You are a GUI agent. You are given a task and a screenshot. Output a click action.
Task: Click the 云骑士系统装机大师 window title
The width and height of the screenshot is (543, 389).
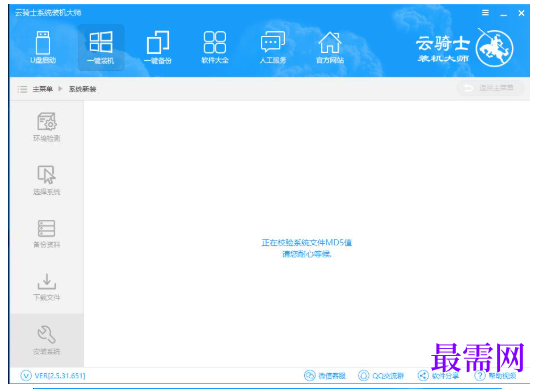48,13
